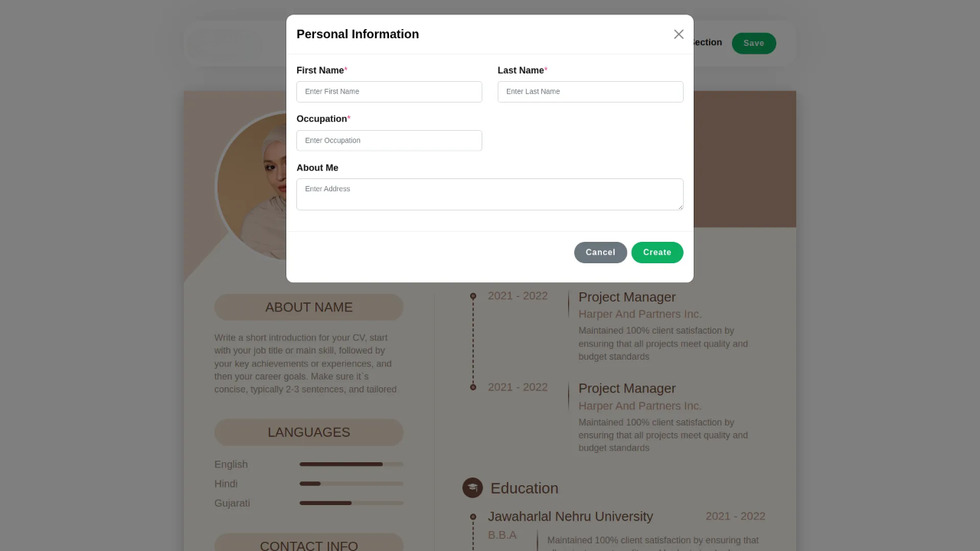Click the Education graduation cap icon
Viewport: 980px width, 551px height.
click(472, 487)
